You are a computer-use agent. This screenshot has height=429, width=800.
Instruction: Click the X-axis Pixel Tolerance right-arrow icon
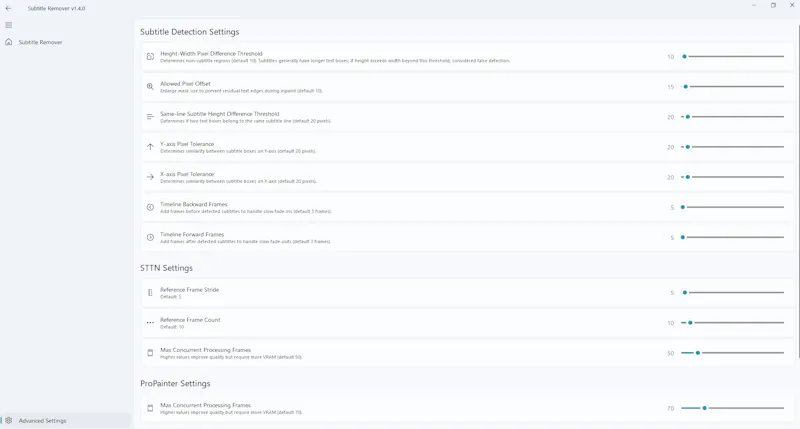pyautogui.click(x=150, y=177)
